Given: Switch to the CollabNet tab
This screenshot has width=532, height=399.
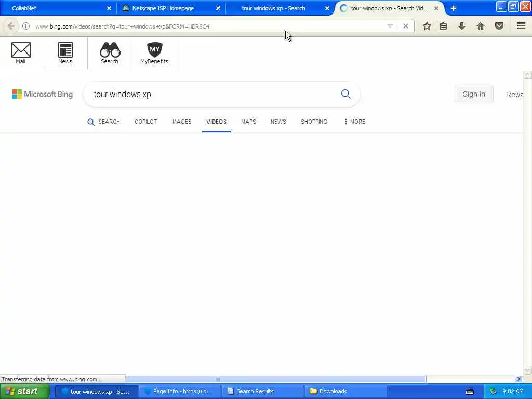Looking at the screenshot, I should tap(58, 8).
